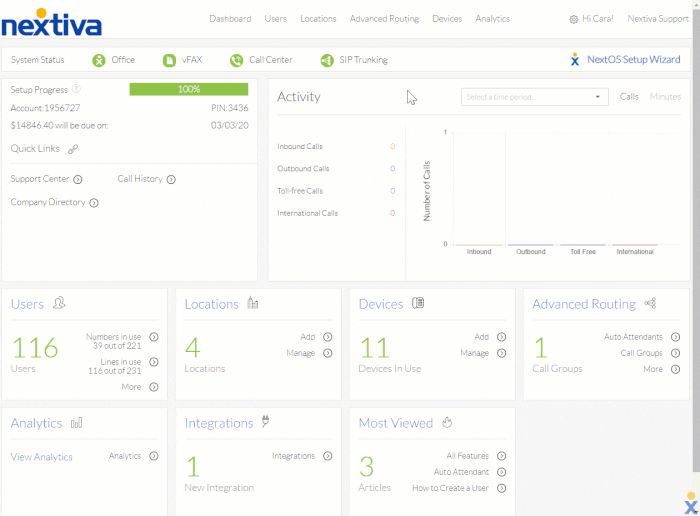Click the Account:1956727 text
Screen dimensions: 700x516
46,108
